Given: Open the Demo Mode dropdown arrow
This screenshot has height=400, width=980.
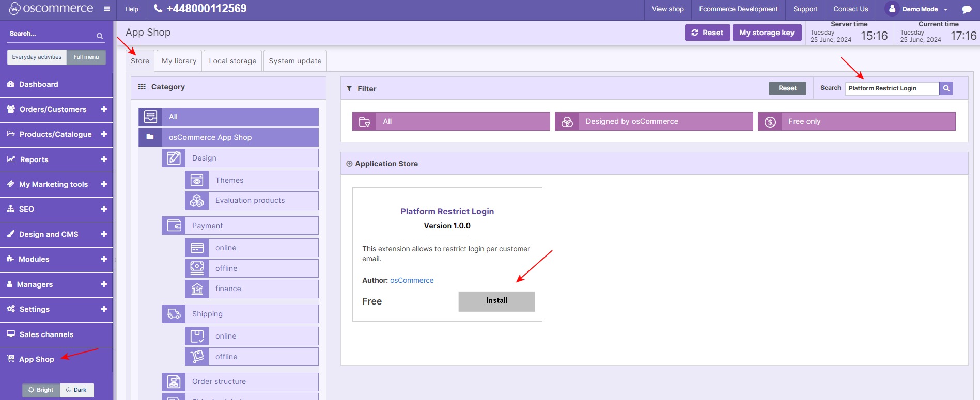Looking at the screenshot, I should tap(945, 10).
